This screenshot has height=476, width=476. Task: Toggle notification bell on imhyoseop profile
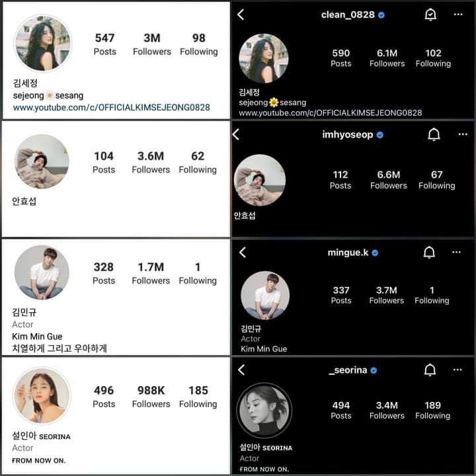(x=434, y=134)
